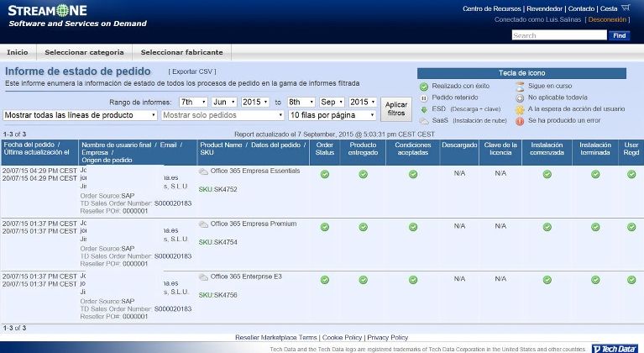Open the end year 2015 dropdown
The image size is (644, 353).
click(x=363, y=102)
